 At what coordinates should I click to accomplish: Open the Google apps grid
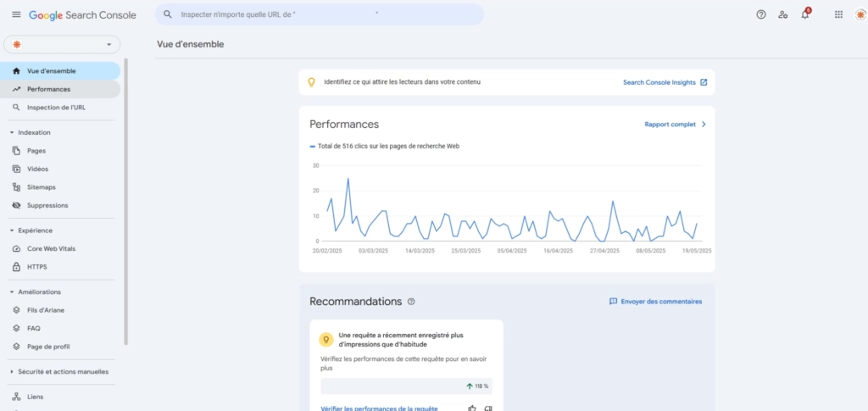pyautogui.click(x=838, y=15)
